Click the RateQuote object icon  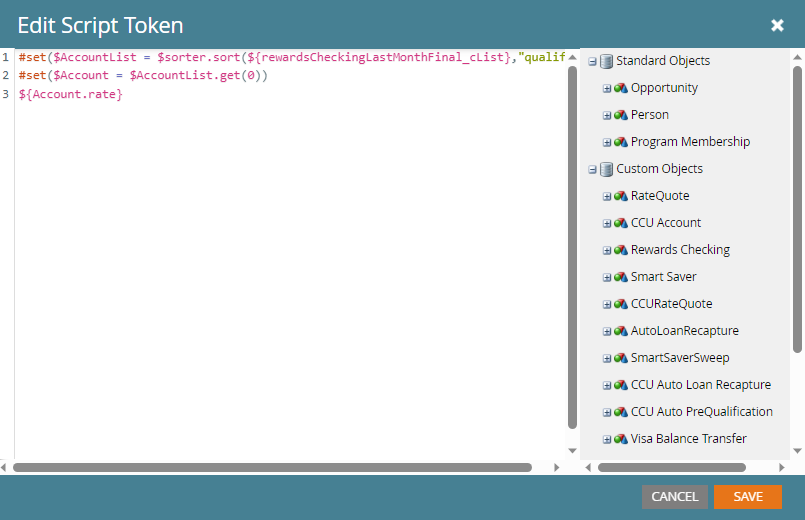(621, 196)
